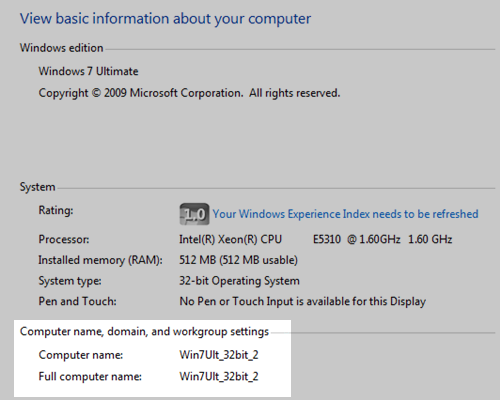Image resolution: width=500 pixels, height=400 pixels.
Task: Click the 'Windows edition' section label
Action: tap(61, 48)
